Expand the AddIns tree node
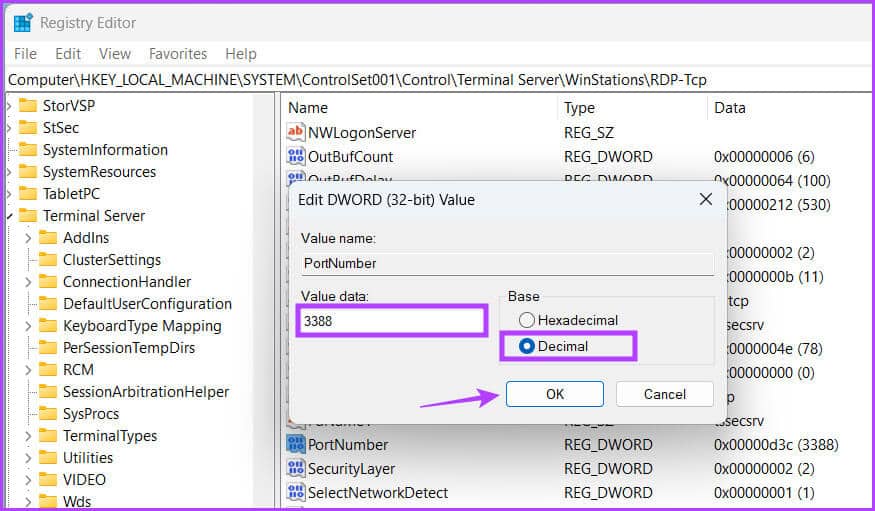875x511 pixels. [28, 238]
